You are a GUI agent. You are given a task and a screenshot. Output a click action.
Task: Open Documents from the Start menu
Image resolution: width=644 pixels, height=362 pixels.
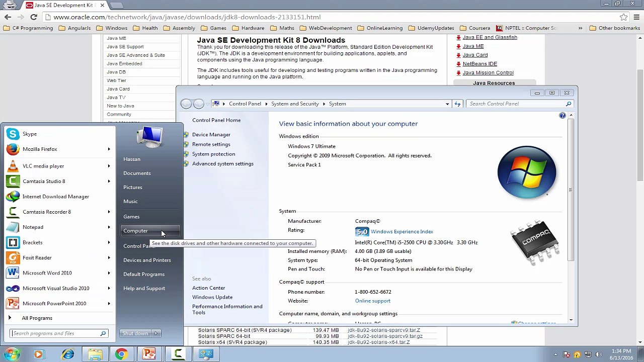[137, 173]
